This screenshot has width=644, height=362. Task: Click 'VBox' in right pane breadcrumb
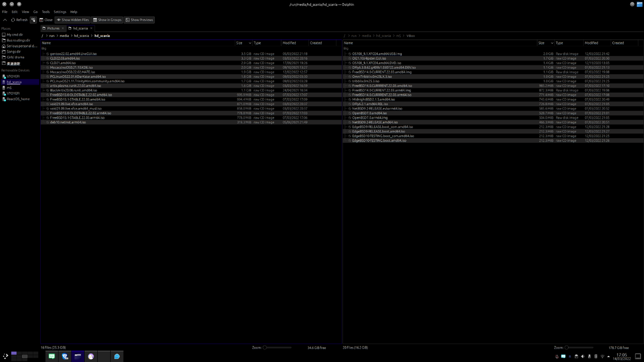(411, 36)
